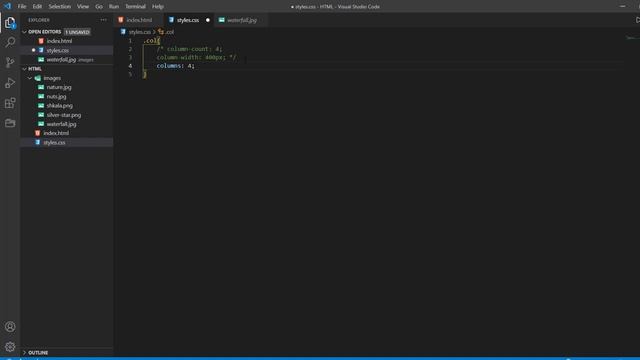640x360 pixels.
Task: Open the Explorer view in the activity bar
Action: tap(10, 22)
